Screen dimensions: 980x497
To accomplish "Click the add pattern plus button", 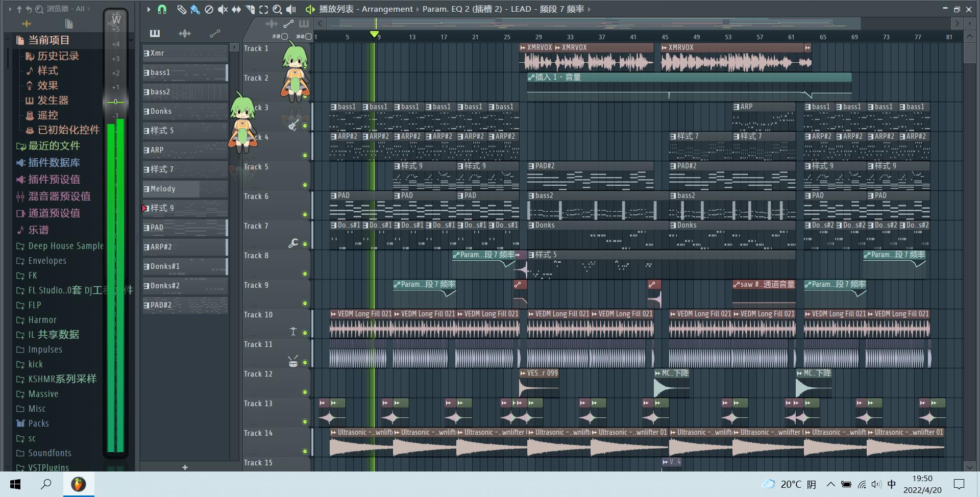I will (x=185, y=467).
